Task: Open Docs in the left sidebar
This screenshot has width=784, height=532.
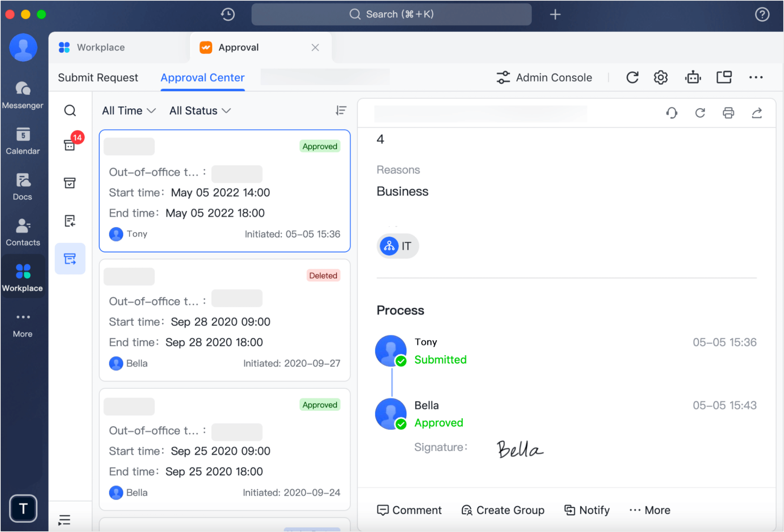Action: 23,187
